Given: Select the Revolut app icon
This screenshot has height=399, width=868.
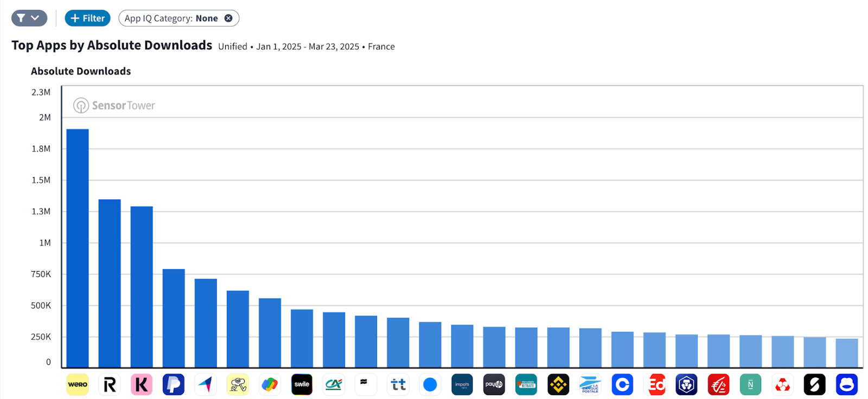Looking at the screenshot, I should coord(110,384).
